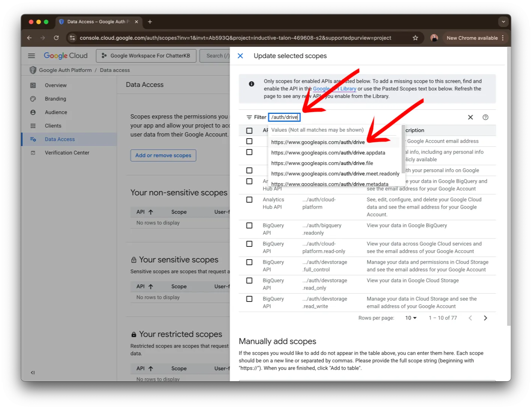Image resolution: width=532 pixels, height=409 pixels.
Task: Open the filter help question mark icon
Action: [x=486, y=117]
